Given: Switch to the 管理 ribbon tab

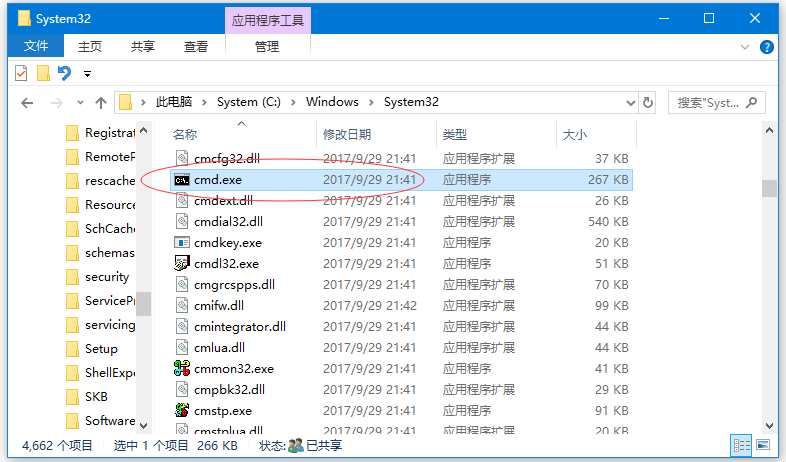Looking at the screenshot, I should point(267,47).
